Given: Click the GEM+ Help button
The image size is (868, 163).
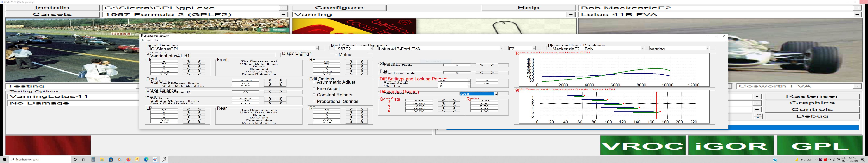Looking at the screenshot, I should (x=529, y=8).
